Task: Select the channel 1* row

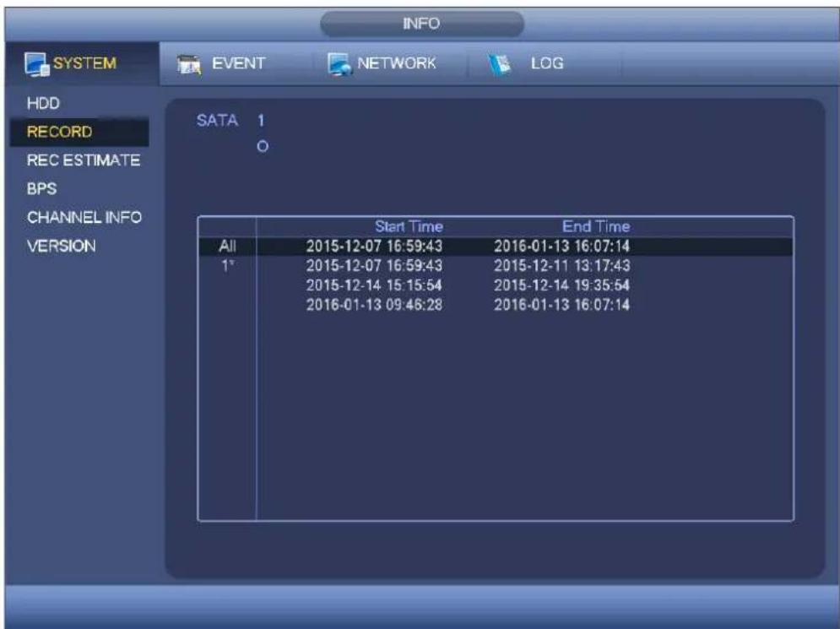Action: tap(496, 266)
